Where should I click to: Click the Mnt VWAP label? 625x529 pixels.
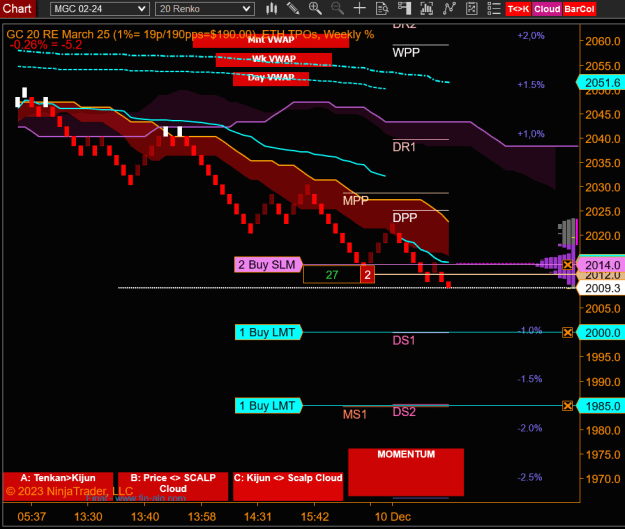coord(271,40)
